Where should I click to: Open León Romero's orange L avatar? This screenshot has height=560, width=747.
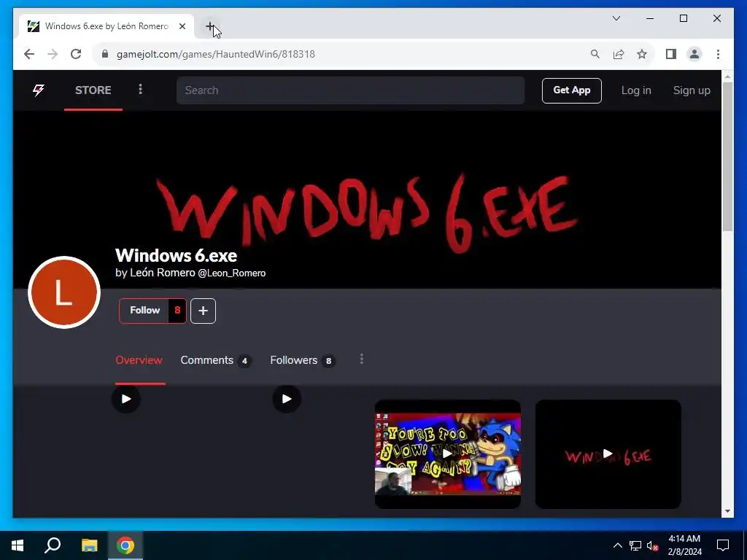[x=64, y=292]
